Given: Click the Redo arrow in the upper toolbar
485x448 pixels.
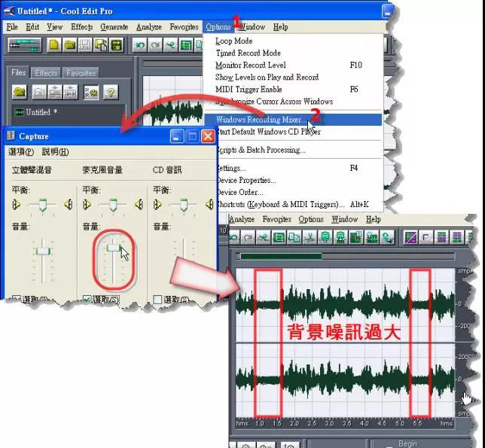Looking at the screenshot, I should (x=155, y=45).
